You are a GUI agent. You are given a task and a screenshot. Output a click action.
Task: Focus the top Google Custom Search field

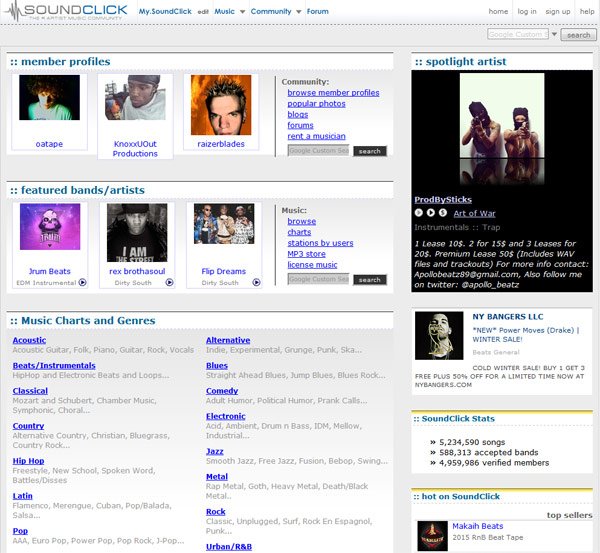518,34
